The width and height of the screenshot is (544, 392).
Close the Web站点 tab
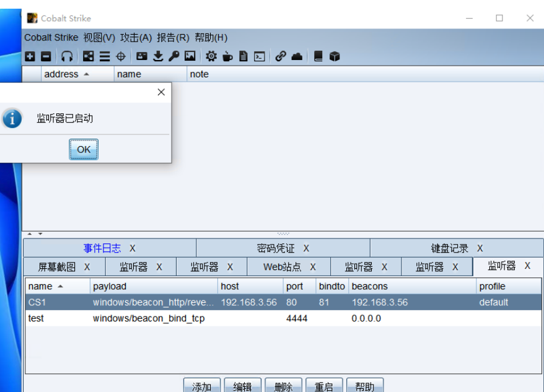pos(313,267)
